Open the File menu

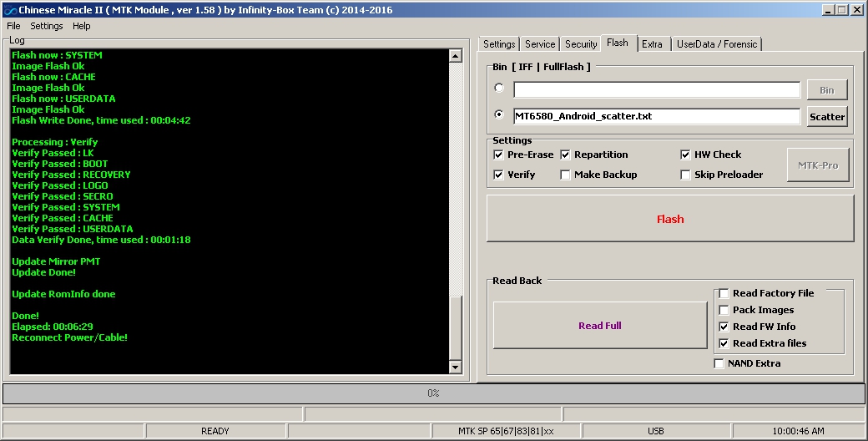pyautogui.click(x=13, y=26)
